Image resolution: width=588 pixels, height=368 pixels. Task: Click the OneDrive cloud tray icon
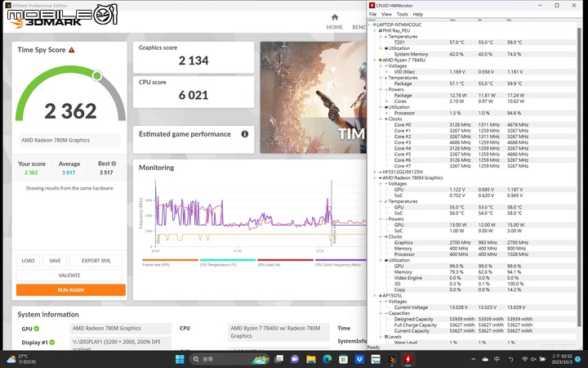click(485, 359)
